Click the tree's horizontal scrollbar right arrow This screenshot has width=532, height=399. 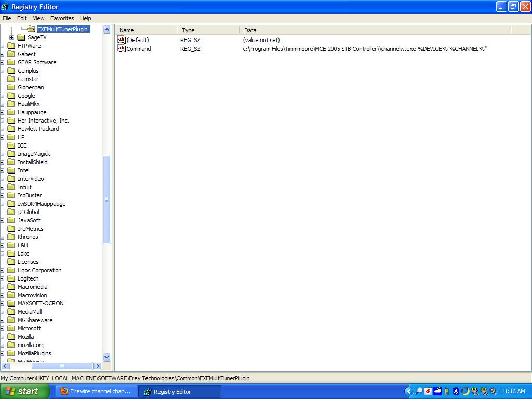[x=98, y=366]
